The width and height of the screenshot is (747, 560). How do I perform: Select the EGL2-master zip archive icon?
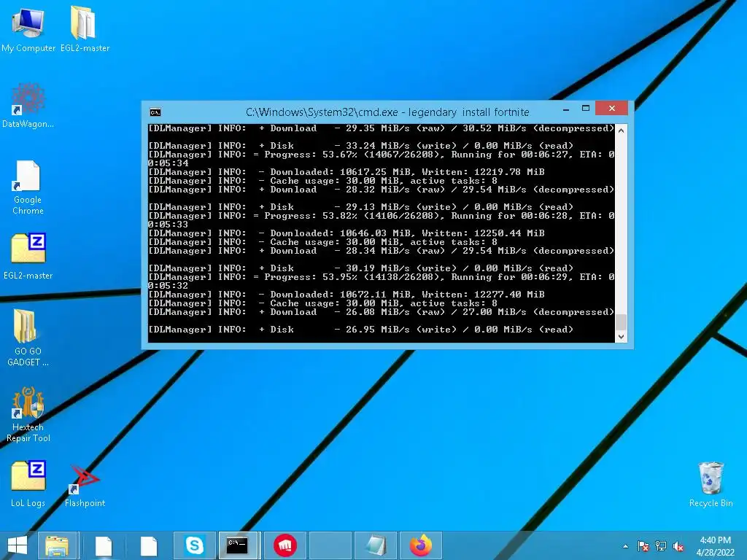point(28,256)
